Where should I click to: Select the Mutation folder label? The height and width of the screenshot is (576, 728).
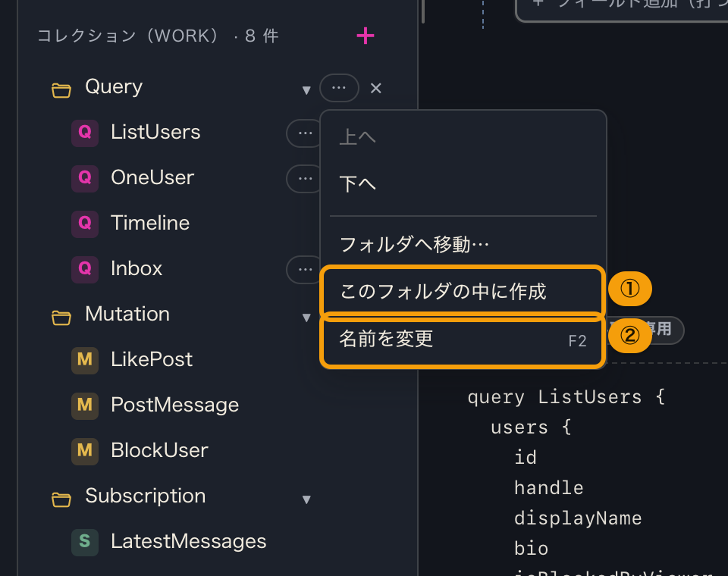pos(127,315)
